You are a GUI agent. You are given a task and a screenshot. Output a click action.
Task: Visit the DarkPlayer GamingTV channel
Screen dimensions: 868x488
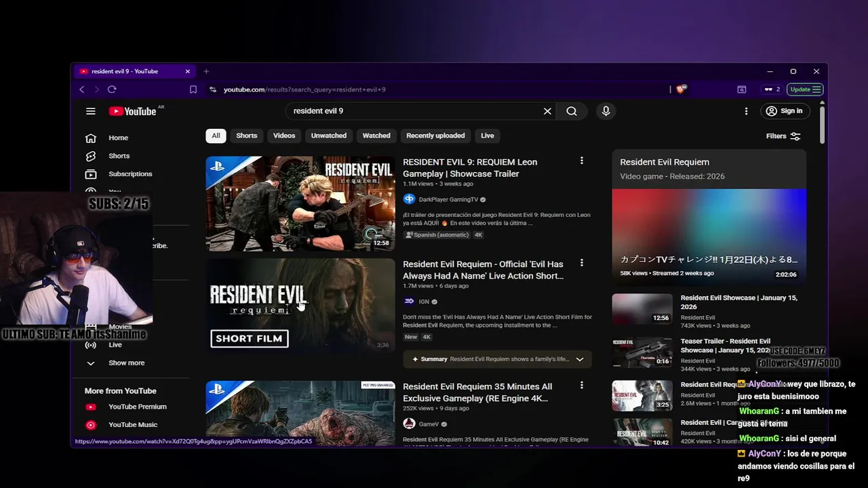tap(448, 199)
